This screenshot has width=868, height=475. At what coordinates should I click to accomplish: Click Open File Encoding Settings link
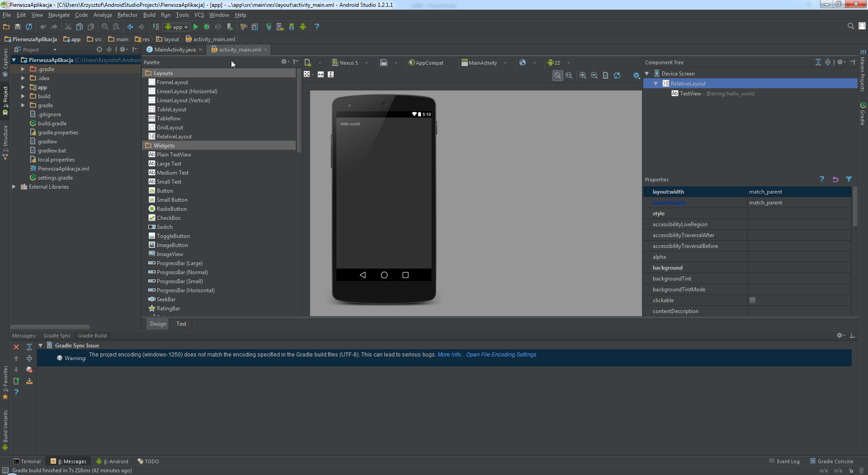tap(501, 355)
